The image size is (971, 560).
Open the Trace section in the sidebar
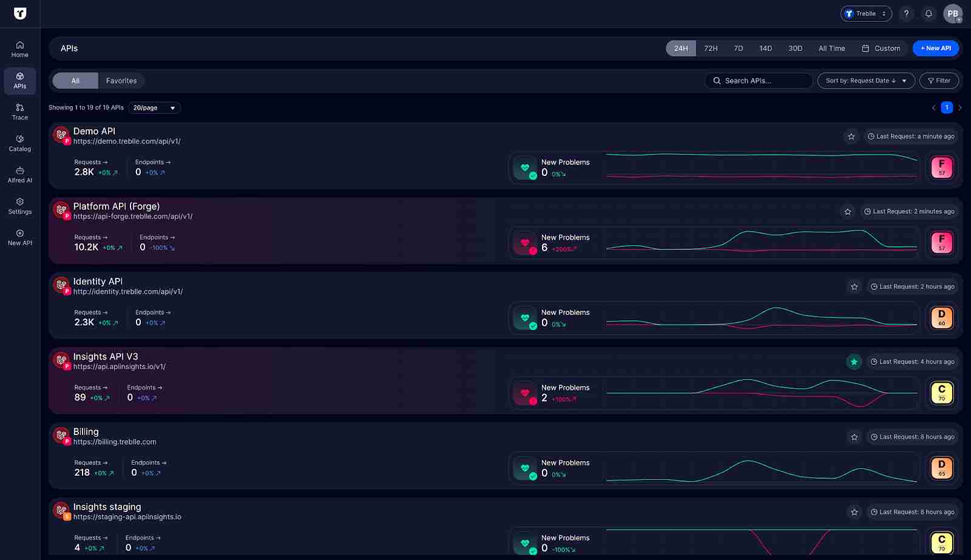[x=19, y=112]
